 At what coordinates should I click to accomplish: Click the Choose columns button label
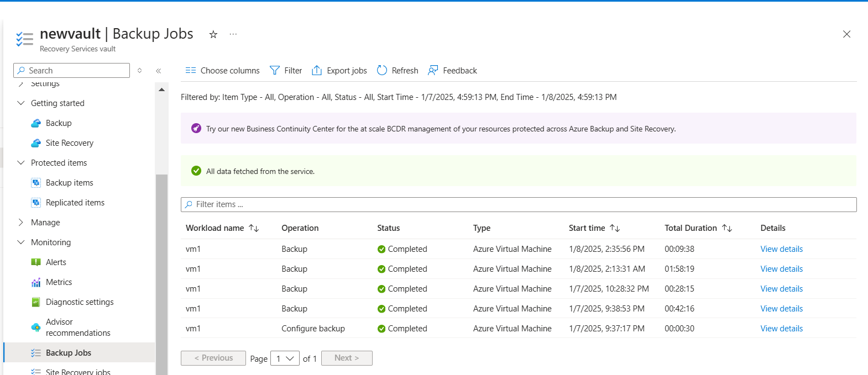click(x=230, y=71)
